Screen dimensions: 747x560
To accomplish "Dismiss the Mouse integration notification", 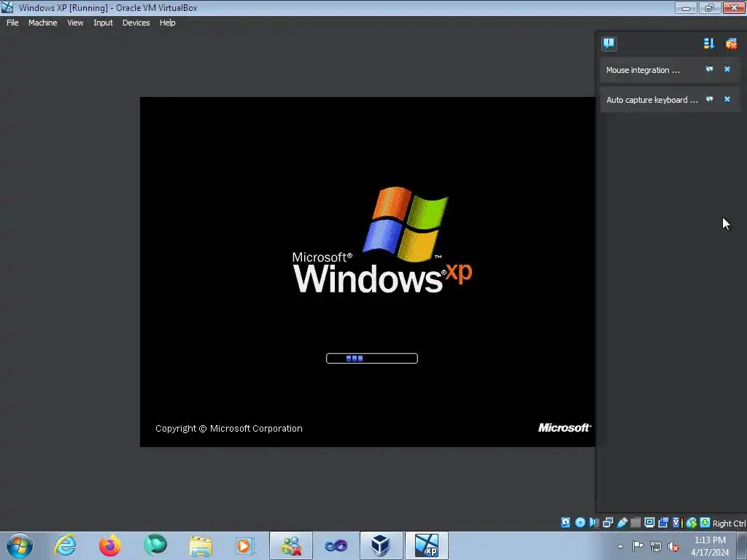I will click(x=727, y=69).
